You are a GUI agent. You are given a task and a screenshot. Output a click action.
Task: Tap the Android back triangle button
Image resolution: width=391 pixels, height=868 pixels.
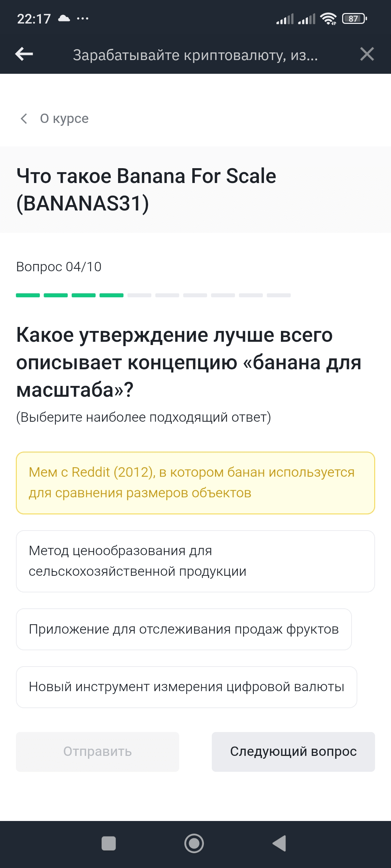(x=279, y=843)
